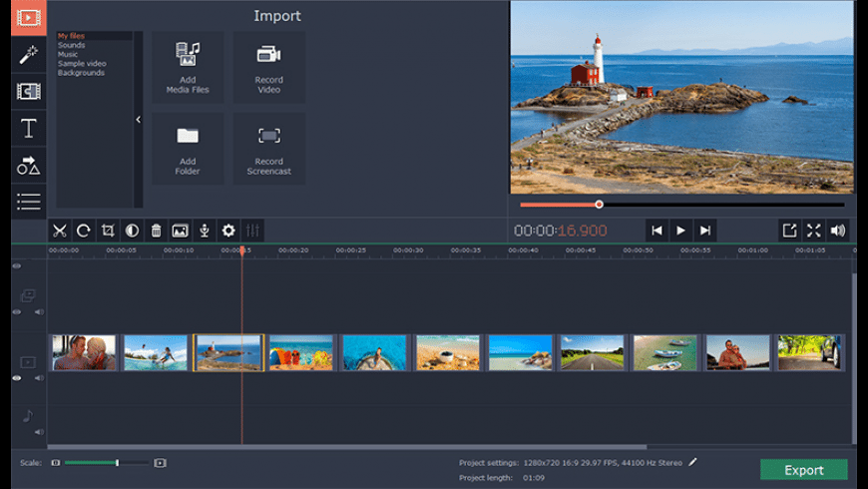This screenshot has width=868, height=489.
Task: Edit project settings with the pencil icon
Action: [x=693, y=462]
